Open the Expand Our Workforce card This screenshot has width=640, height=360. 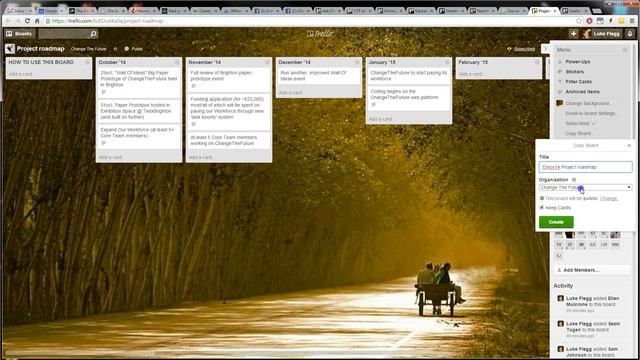coord(139,136)
